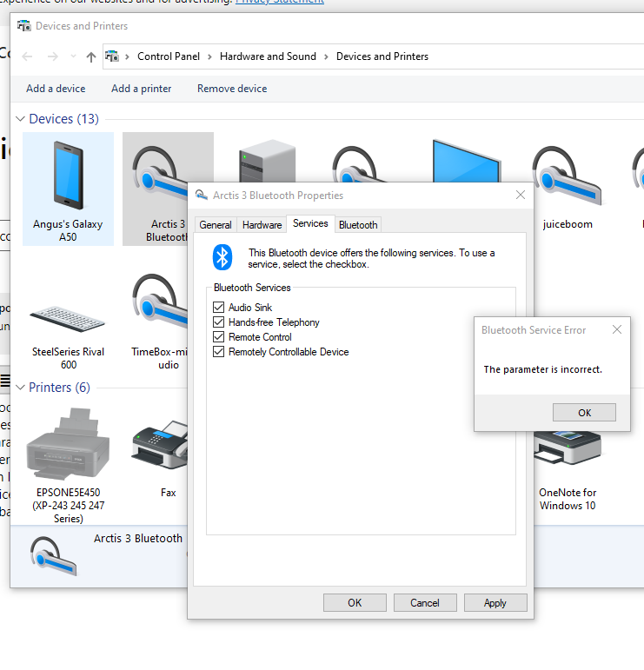Navigate to Control Panel breadcrumb
The width and height of the screenshot is (644, 670).
(x=169, y=56)
